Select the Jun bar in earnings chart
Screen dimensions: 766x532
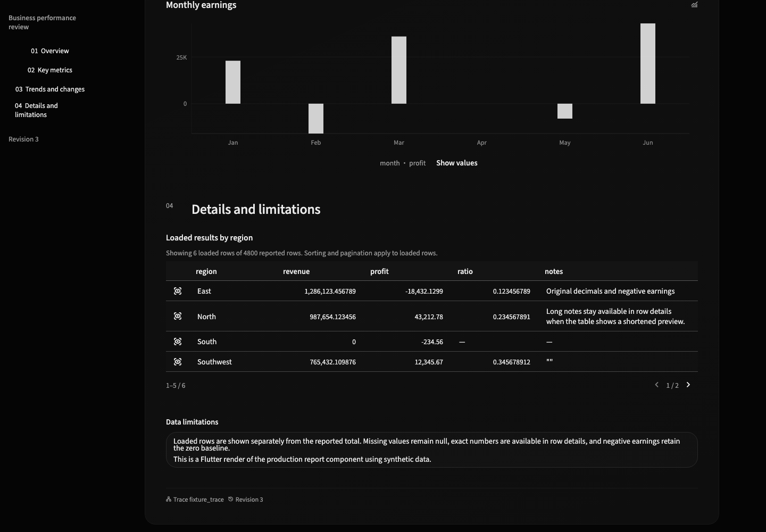(x=648, y=64)
